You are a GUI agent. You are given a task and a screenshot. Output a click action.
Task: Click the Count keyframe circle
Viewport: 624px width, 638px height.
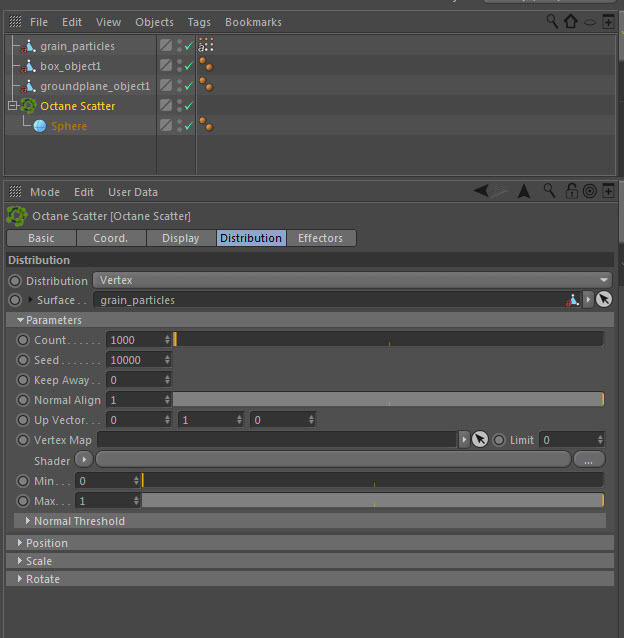(x=23, y=340)
